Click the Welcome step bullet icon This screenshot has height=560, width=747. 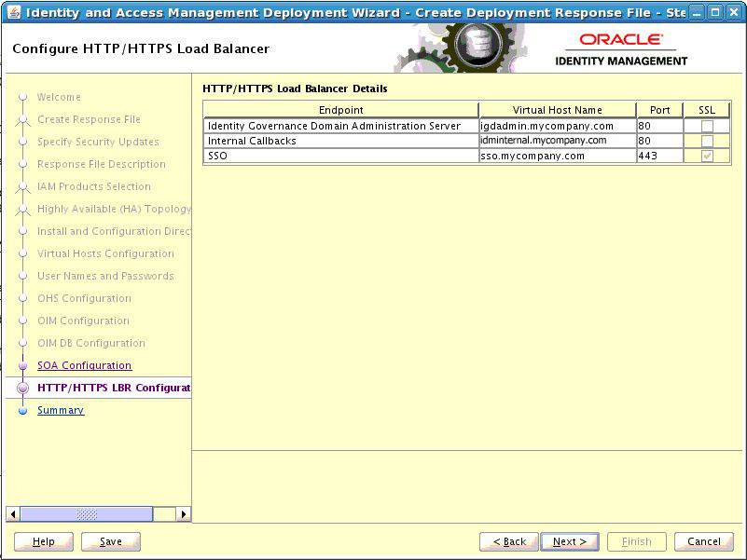pyautogui.click(x=22, y=97)
